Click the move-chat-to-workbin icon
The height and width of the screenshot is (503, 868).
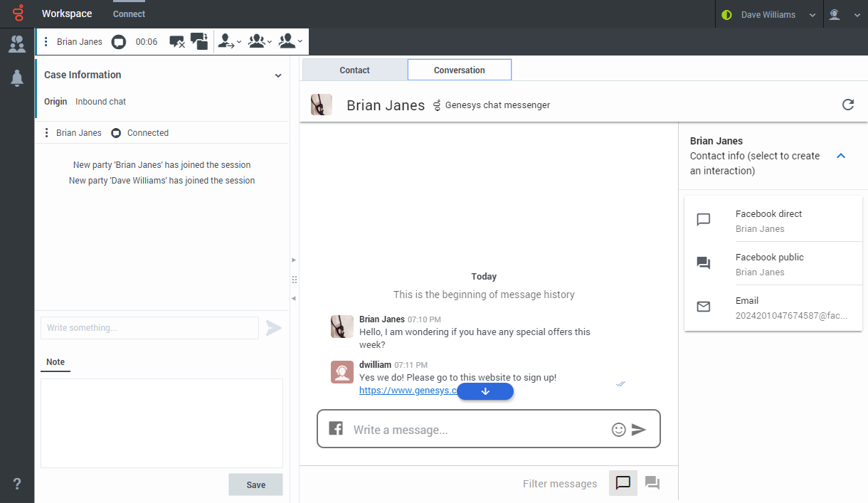(x=199, y=42)
